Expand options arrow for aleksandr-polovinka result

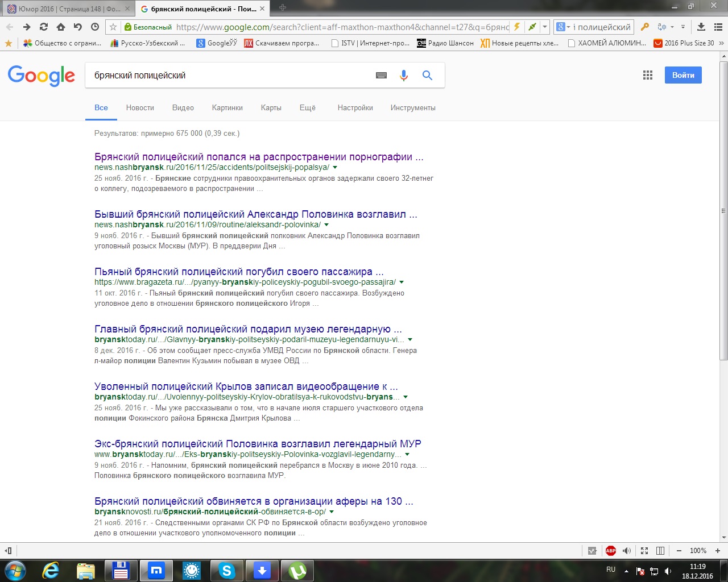tap(326, 225)
